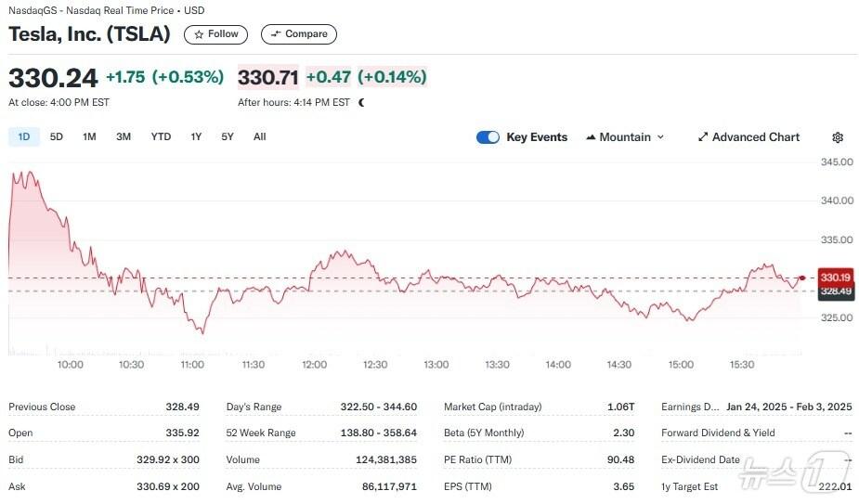
Task: Click the red 330.19 current price marker
Action: coord(835,278)
